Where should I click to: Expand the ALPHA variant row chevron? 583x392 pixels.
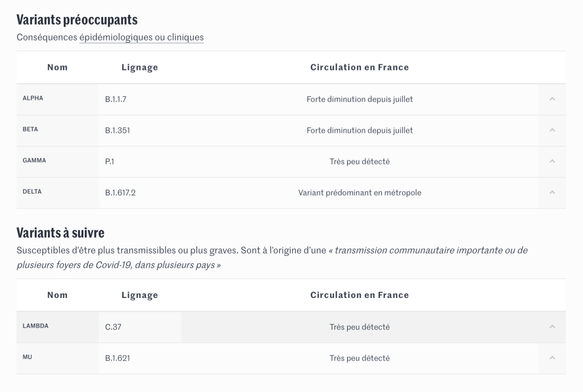click(552, 99)
